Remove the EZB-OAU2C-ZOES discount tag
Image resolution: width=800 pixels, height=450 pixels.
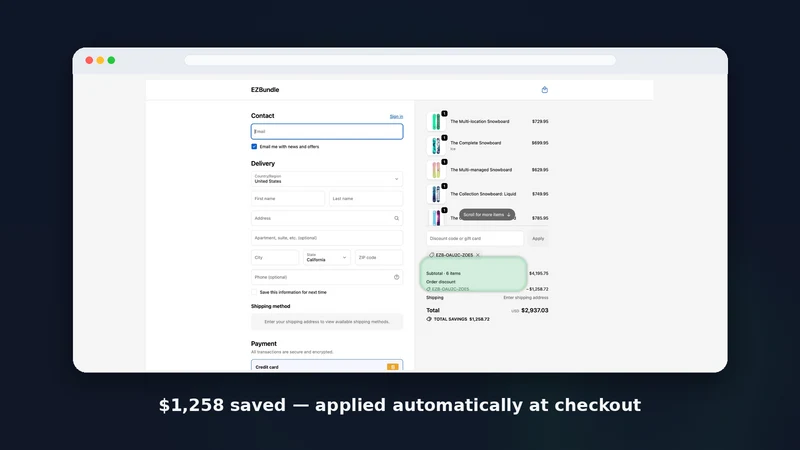pos(478,255)
